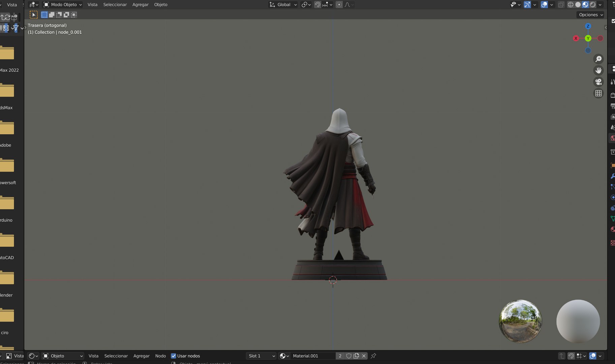Open the pivot point dropdown
Image resolution: width=615 pixels, height=364 pixels.
pos(306,5)
